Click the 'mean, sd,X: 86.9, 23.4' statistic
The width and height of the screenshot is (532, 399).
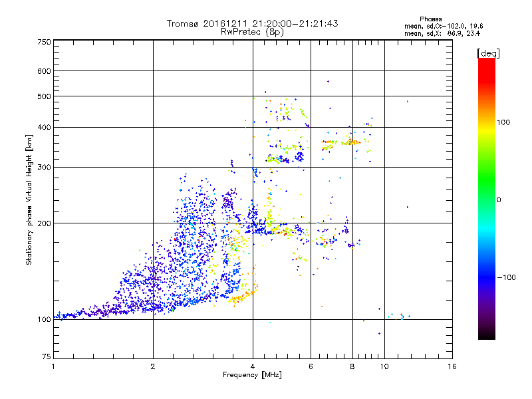[442, 33]
